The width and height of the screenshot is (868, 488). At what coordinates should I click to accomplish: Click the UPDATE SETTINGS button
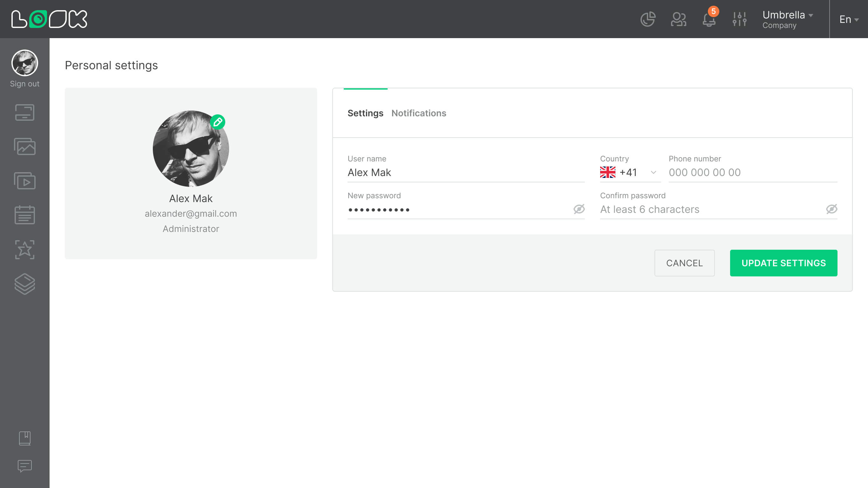click(x=783, y=263)
